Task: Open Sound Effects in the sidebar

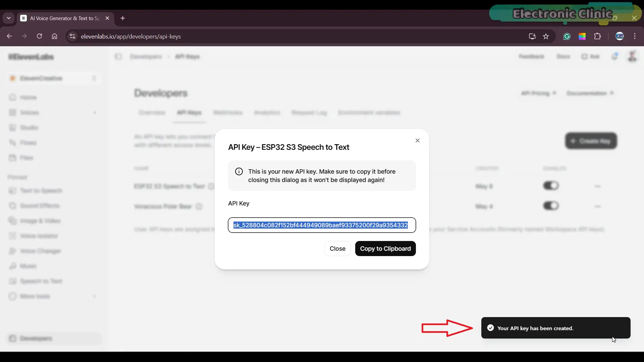Action: pos(40,206)
